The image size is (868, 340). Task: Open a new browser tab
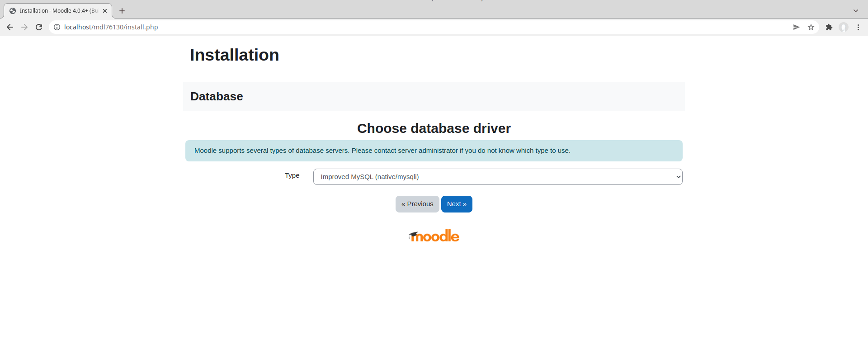click(x=122, y=11)
